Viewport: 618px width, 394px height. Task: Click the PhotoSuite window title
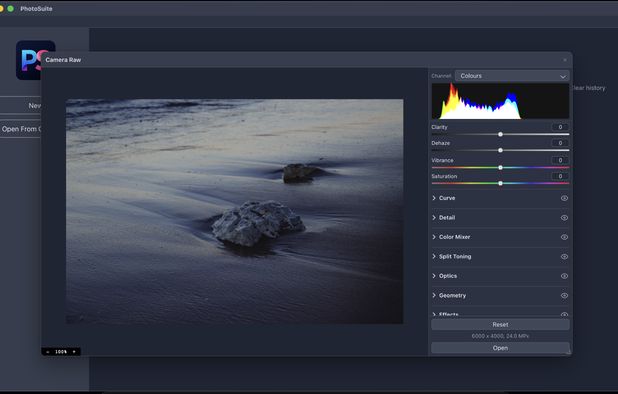click(x=36, y=8)
